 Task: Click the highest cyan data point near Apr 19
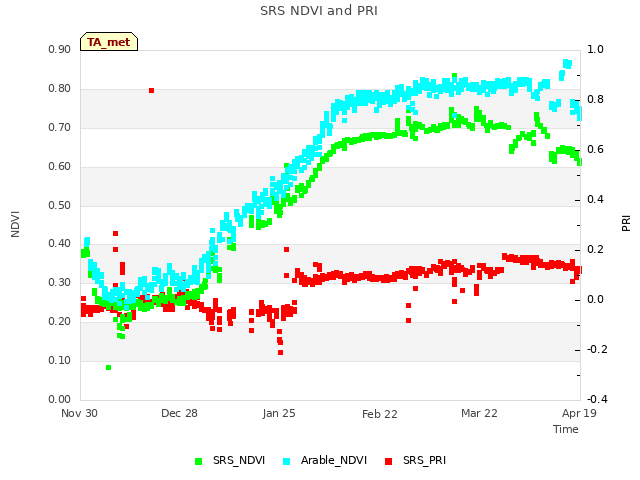coord(567,64)
